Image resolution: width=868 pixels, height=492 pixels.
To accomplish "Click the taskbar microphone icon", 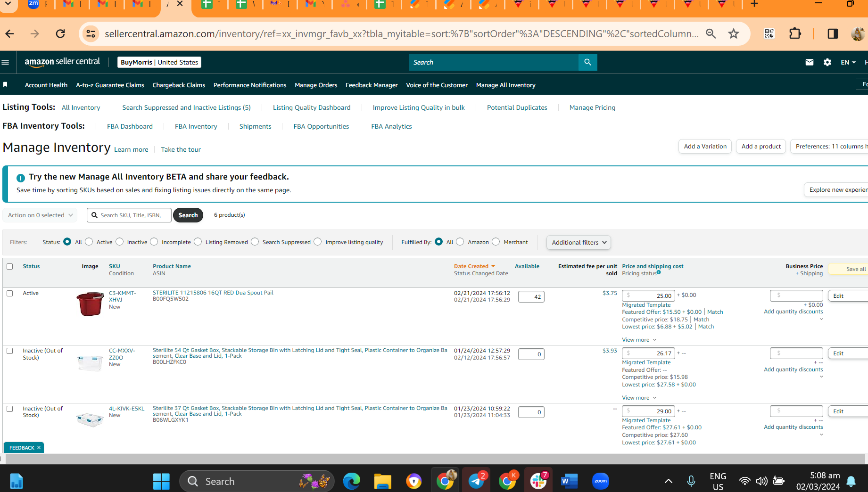I will pos(691,481).
